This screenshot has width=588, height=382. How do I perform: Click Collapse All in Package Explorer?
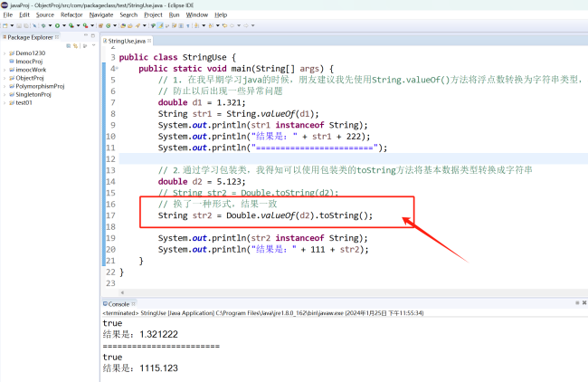pos(68,46)
